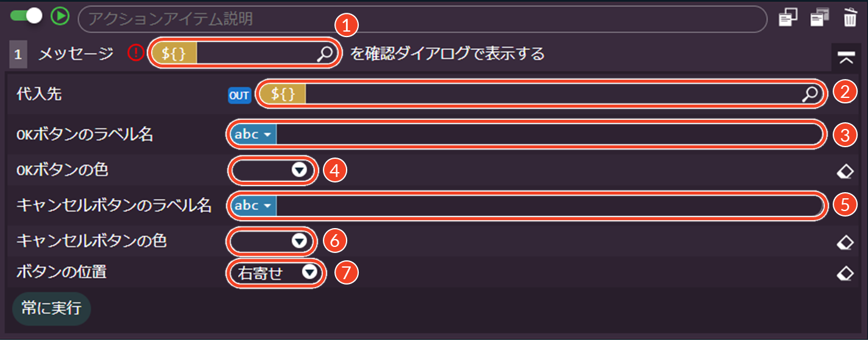Collapse the action details panel arrow
The image size is (868, 340).
(845, 57)
